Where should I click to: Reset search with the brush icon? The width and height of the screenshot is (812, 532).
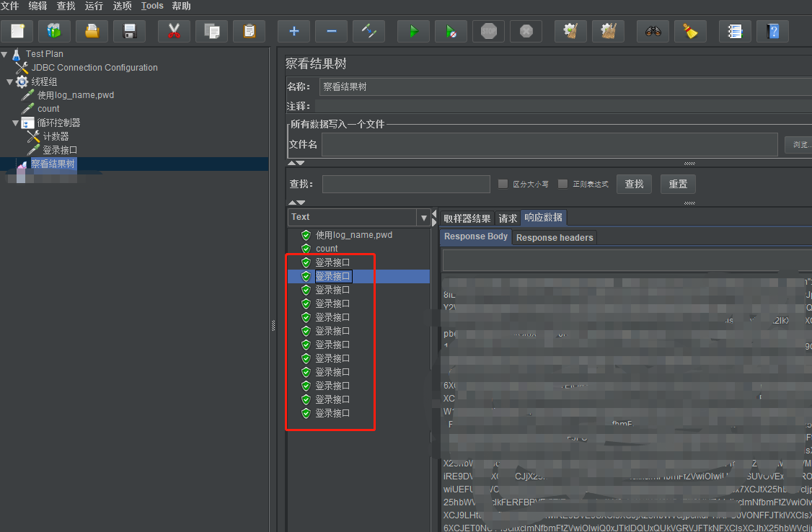click(690, 31)
